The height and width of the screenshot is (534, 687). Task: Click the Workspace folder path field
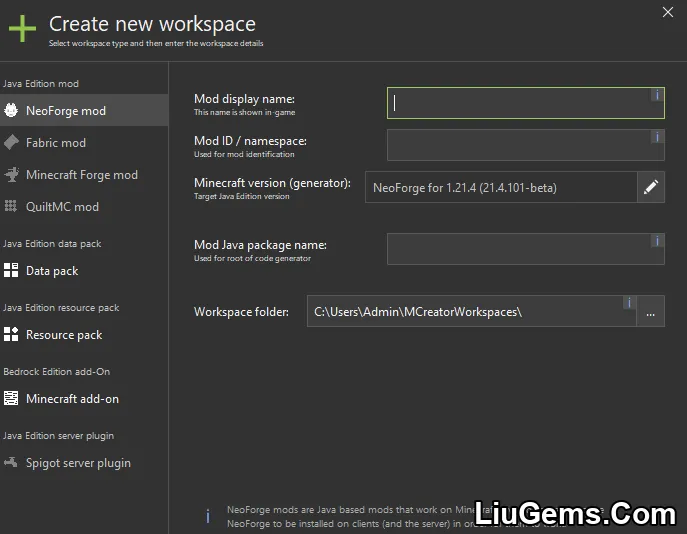[x=471, y=311]
